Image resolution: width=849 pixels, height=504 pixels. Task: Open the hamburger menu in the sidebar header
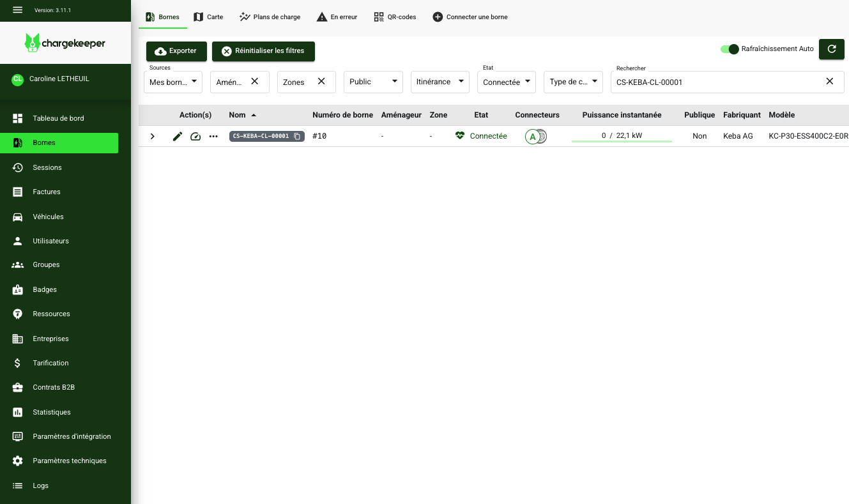click(17, 10)
